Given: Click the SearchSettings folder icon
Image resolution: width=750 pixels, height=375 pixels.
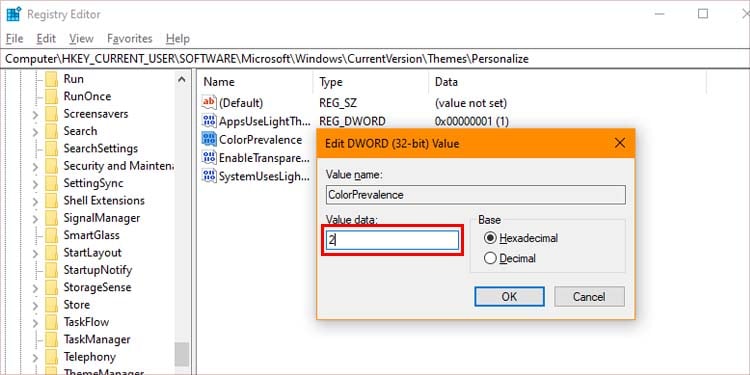Looking at the screenshot, I should 51,148.
